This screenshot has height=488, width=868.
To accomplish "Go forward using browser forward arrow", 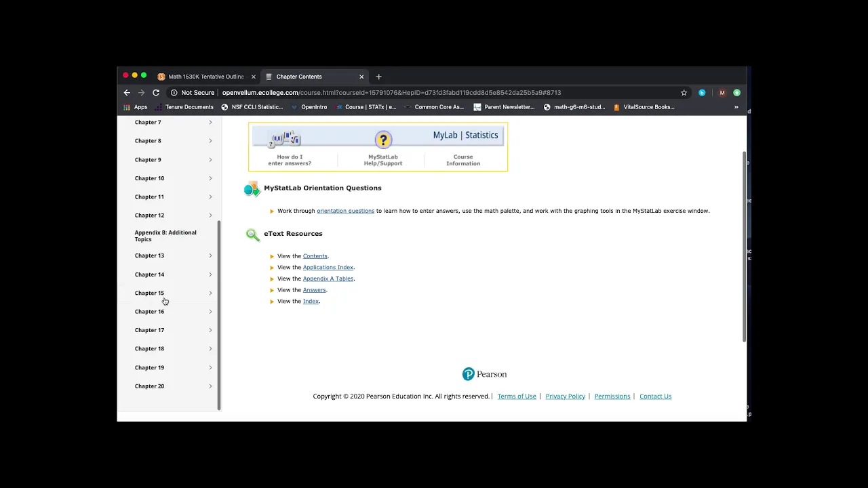I will pos(141,93).
